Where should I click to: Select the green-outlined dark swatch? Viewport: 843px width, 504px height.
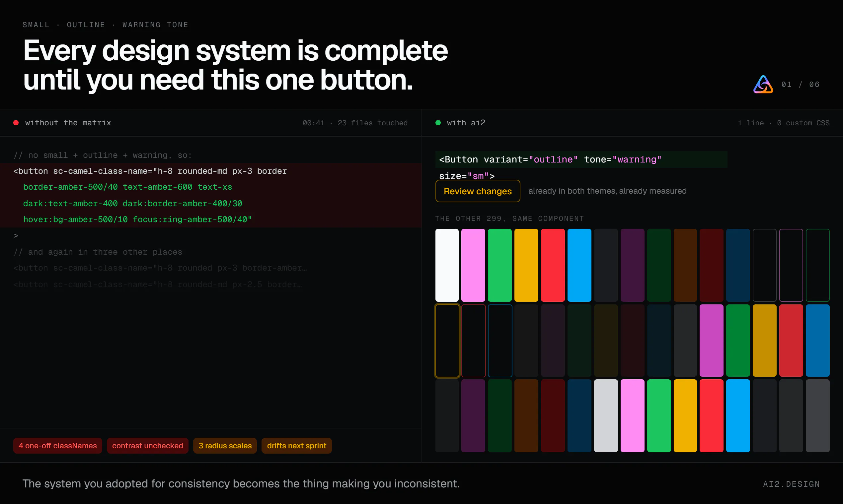point(817,265)
